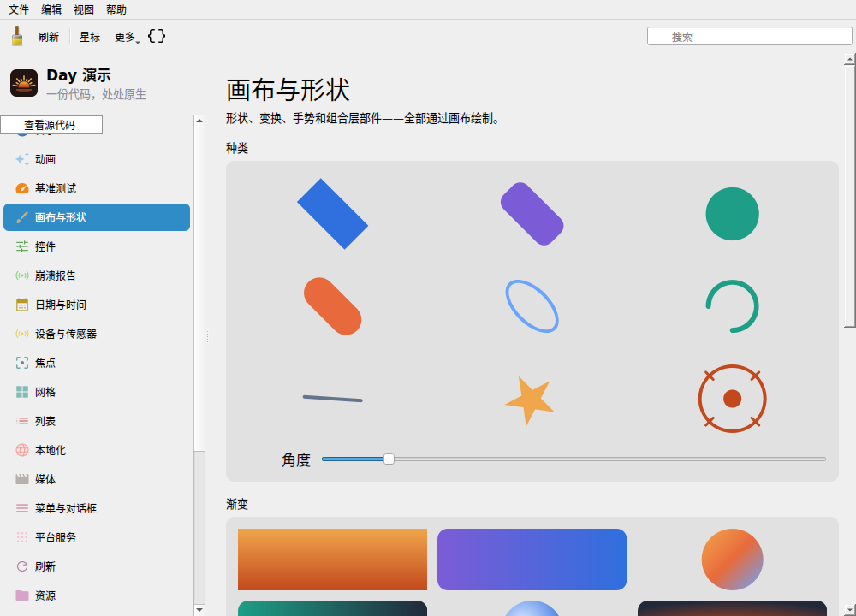
Task: Click the Day sunrise app logo
Action: pyautogui.click(x=24, y=83)
